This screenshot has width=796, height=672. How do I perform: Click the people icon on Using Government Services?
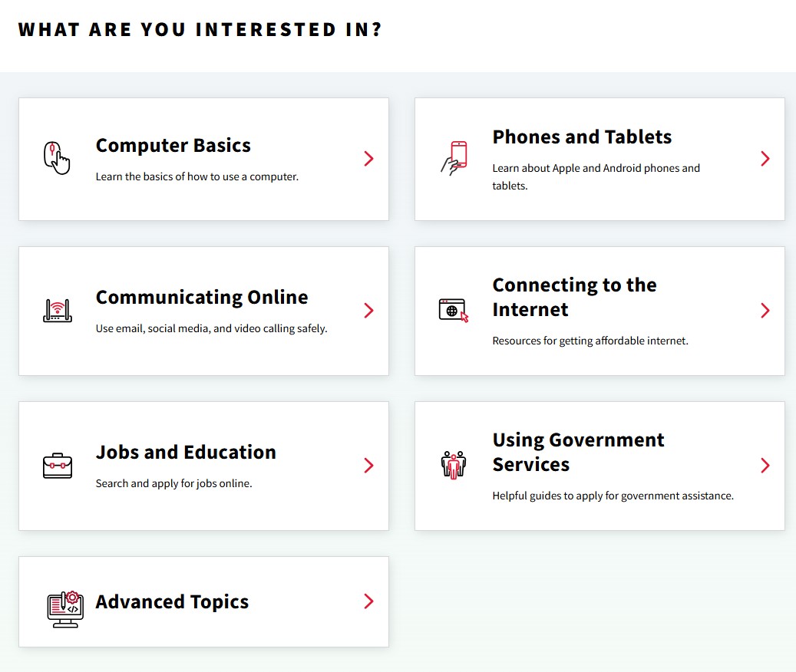[x=454, y=465]
